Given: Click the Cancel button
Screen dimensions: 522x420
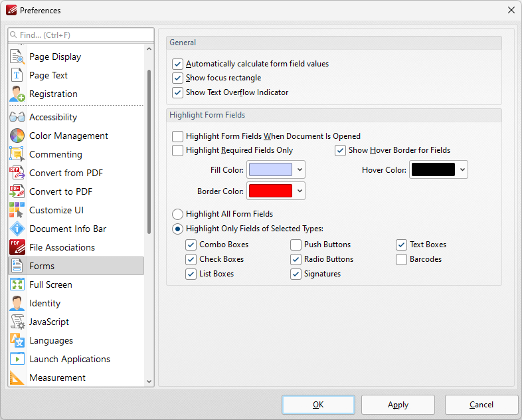Looking at the screenshot, I should [x=481, y=405].
